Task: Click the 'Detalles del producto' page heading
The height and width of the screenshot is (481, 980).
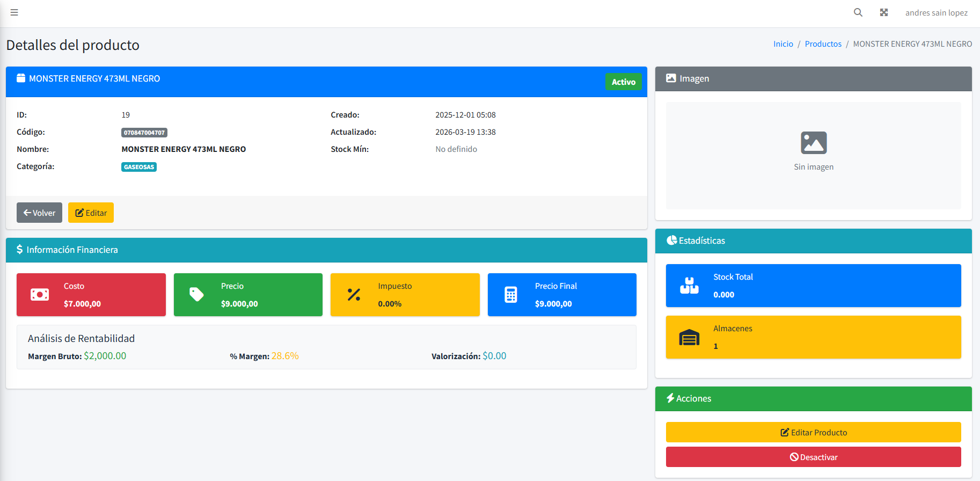Action: [x=73, y=45]
